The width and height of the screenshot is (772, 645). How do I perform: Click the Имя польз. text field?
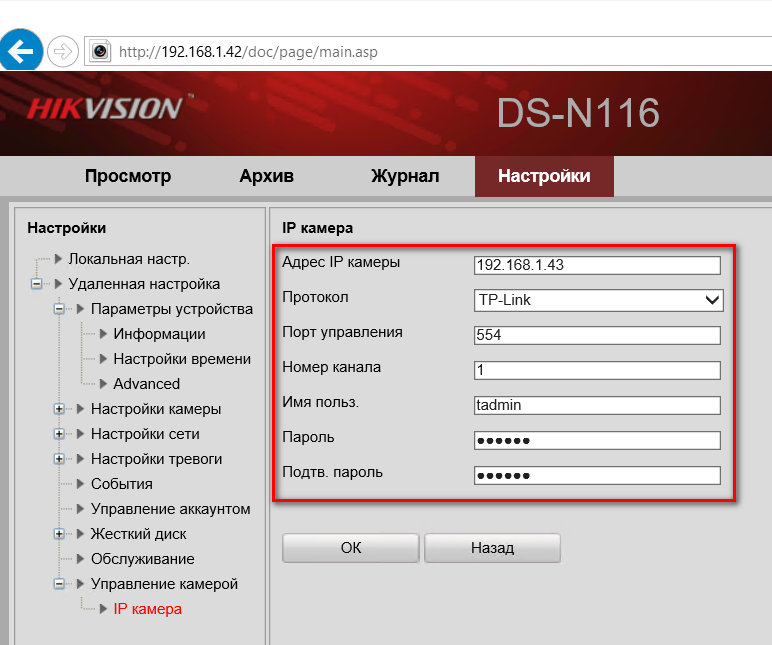[597, 405]
